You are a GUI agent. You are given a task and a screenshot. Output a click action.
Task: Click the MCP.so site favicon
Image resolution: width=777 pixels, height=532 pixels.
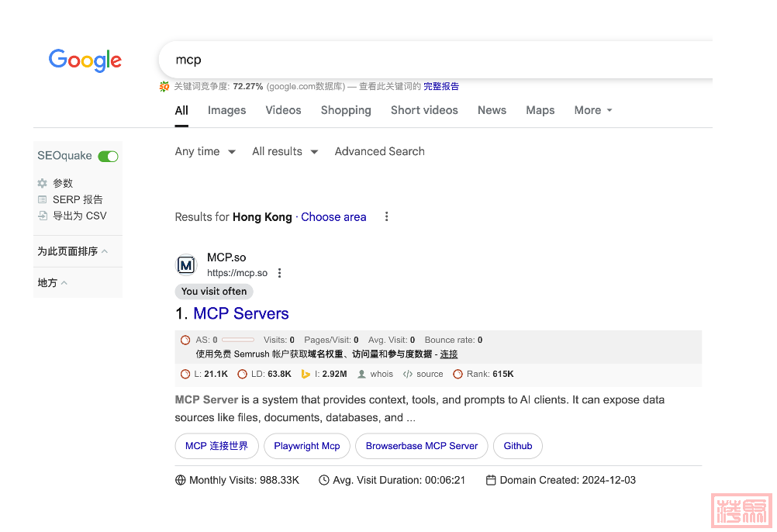186,265
